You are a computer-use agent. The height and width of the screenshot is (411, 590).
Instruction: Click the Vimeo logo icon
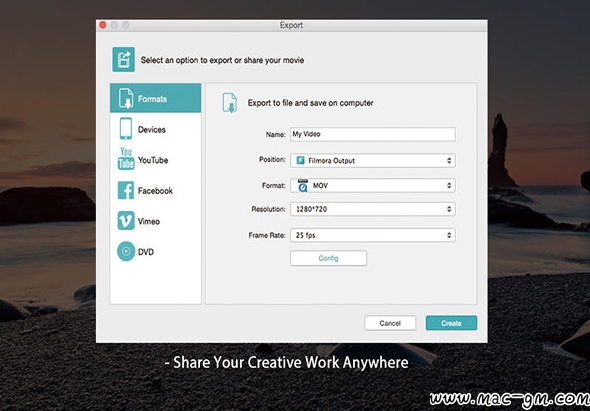[126, 221]
